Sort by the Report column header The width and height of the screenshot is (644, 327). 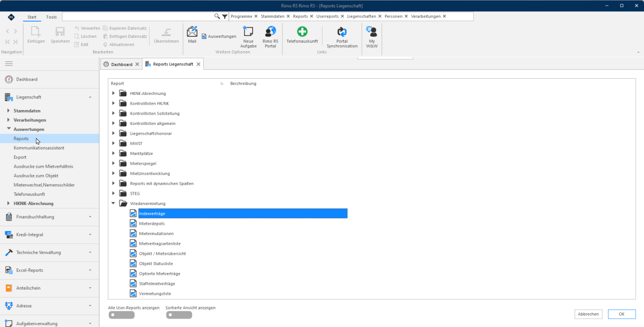117,84
